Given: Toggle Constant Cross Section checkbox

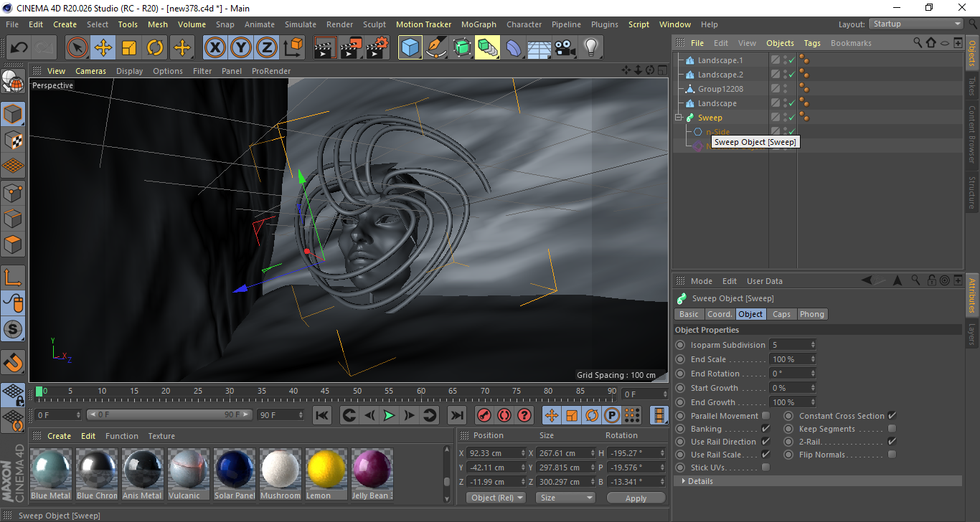Looking at the screenshot, I should click(x=892, y=416).
